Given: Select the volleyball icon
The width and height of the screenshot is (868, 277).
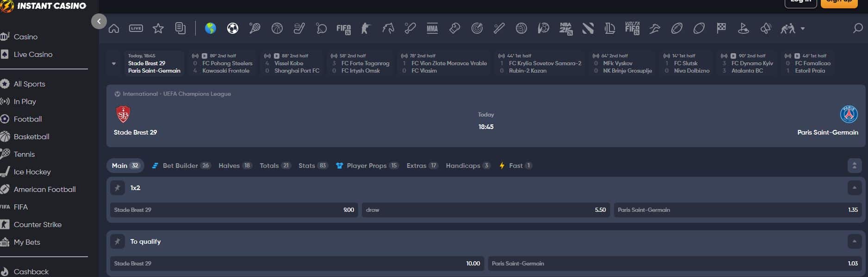Looking at the screenshot, I should 521,29.
